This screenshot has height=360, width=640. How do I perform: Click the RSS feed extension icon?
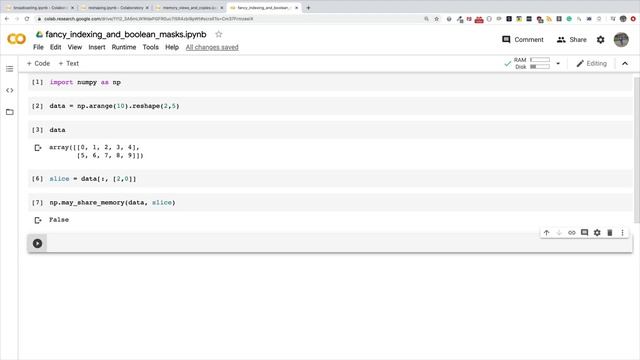point(549,19)
